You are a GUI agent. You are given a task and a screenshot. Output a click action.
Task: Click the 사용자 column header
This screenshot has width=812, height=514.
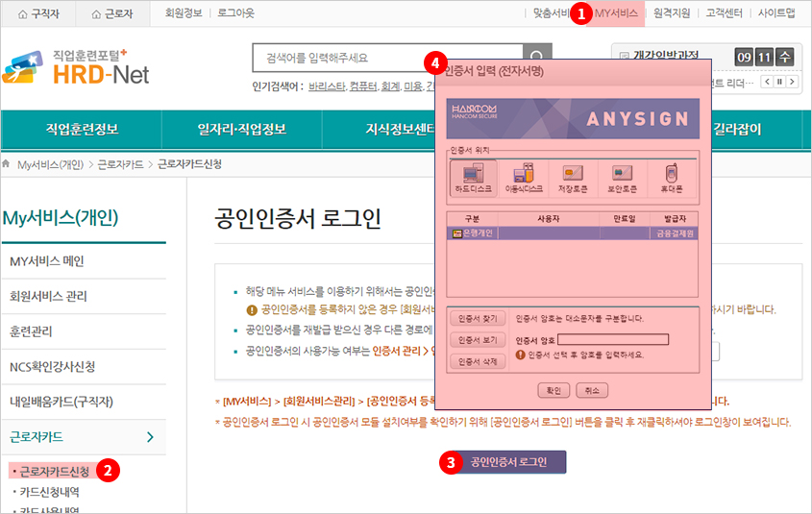[x=549, y=219]
